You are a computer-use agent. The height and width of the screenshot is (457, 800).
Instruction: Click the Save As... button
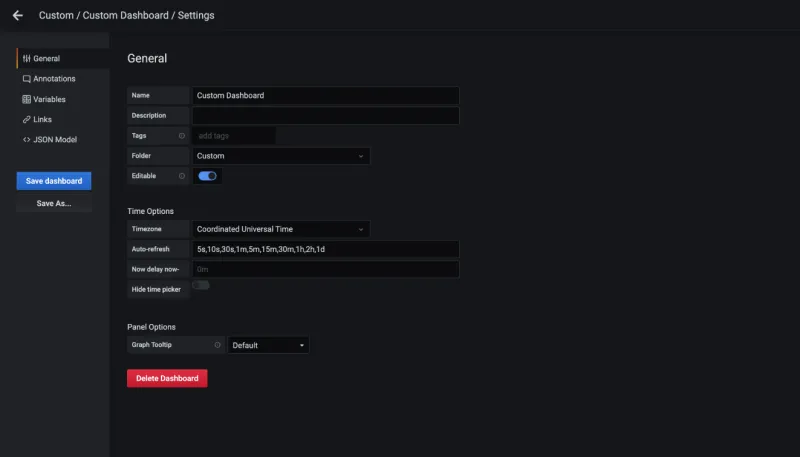[54, 203]
